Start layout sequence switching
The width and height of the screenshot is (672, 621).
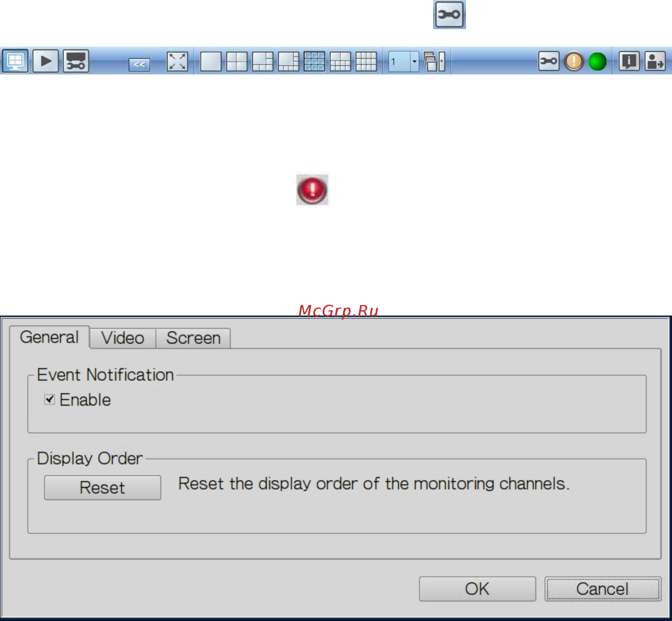(x=434, y=61)
